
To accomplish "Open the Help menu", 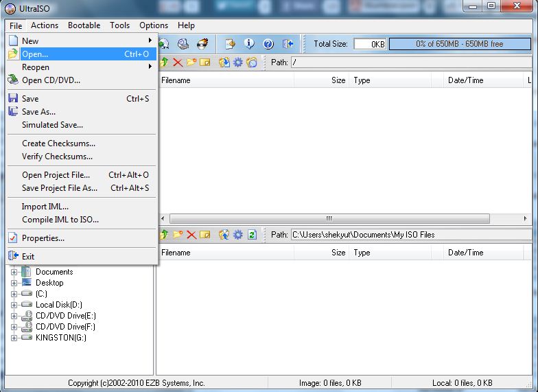I will [x=187, y=25].
